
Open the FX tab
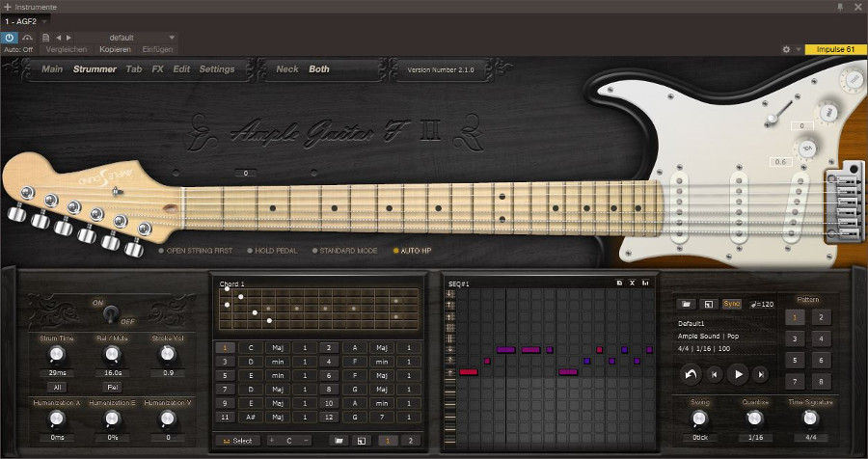click(x=158, y=69)
